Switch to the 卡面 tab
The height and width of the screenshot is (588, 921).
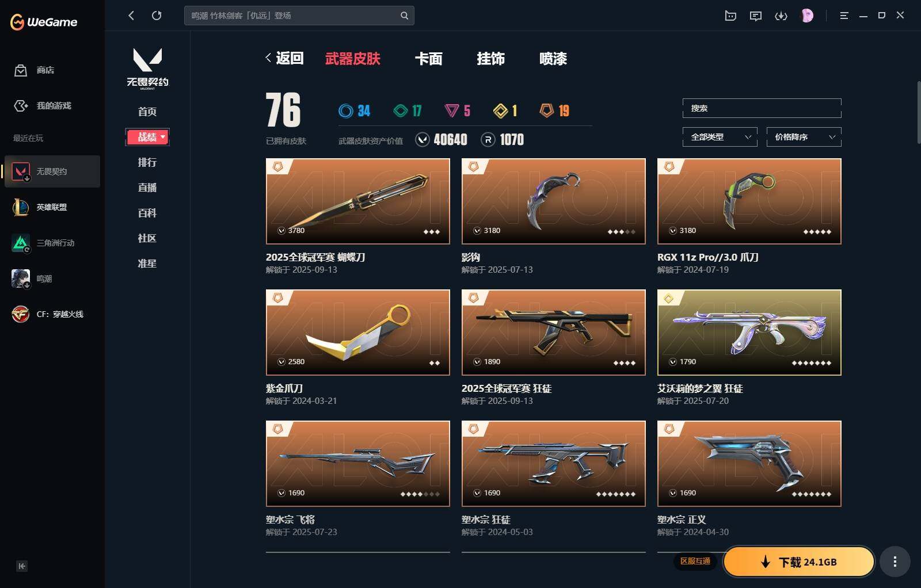click(429, 59)
